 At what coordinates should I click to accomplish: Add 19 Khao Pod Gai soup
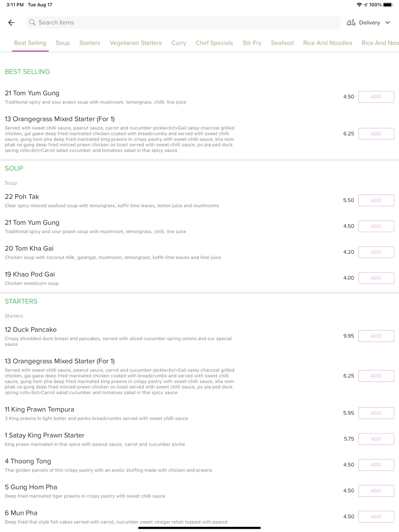[376, 278]
